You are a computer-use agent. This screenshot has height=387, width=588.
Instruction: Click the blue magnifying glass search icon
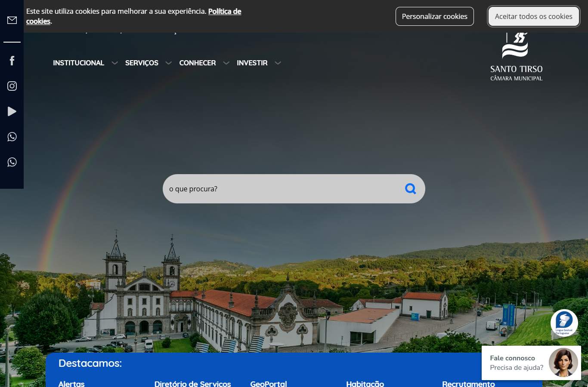(411, 189)
